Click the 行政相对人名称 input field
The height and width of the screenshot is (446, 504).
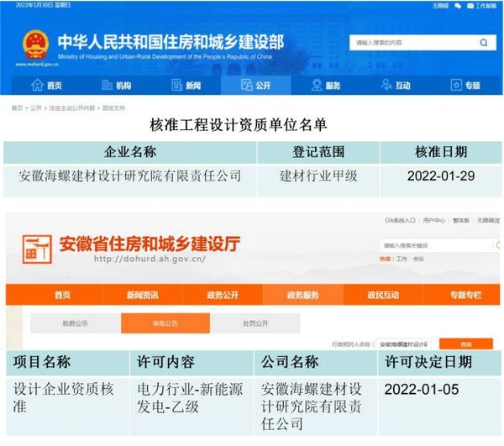click(x=403, y=344)
